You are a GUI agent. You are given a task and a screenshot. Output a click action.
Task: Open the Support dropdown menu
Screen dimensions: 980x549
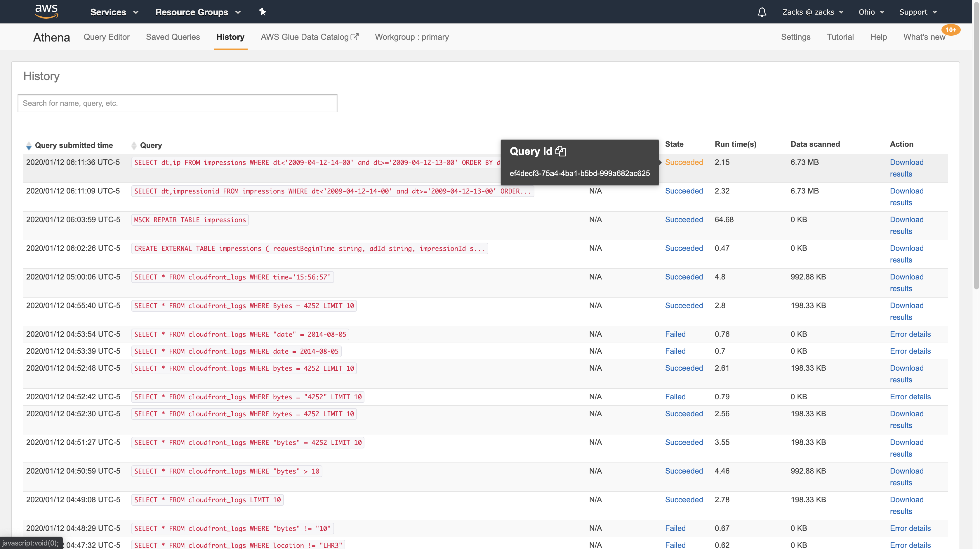[918, 12]
